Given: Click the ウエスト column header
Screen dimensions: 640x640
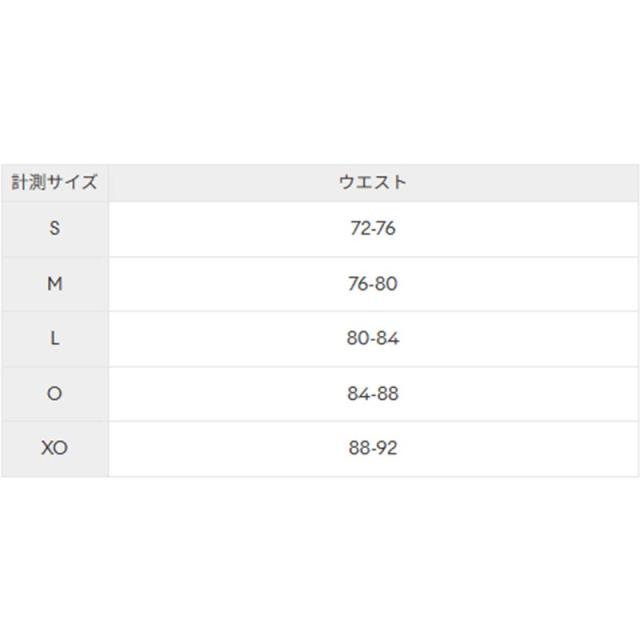Looking at the screenshot, I should coord(373,182).
